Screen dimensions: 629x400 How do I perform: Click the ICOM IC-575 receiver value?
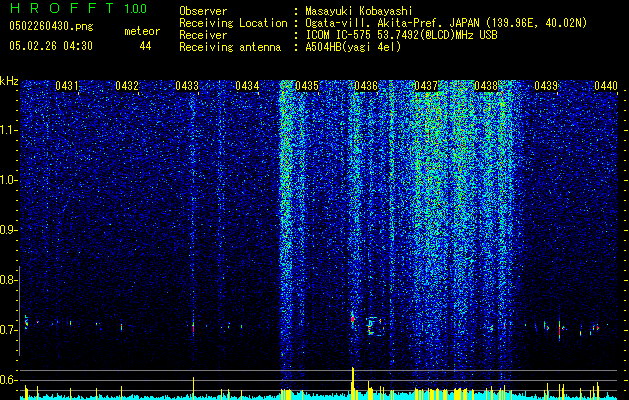click(x=401, y=35)
